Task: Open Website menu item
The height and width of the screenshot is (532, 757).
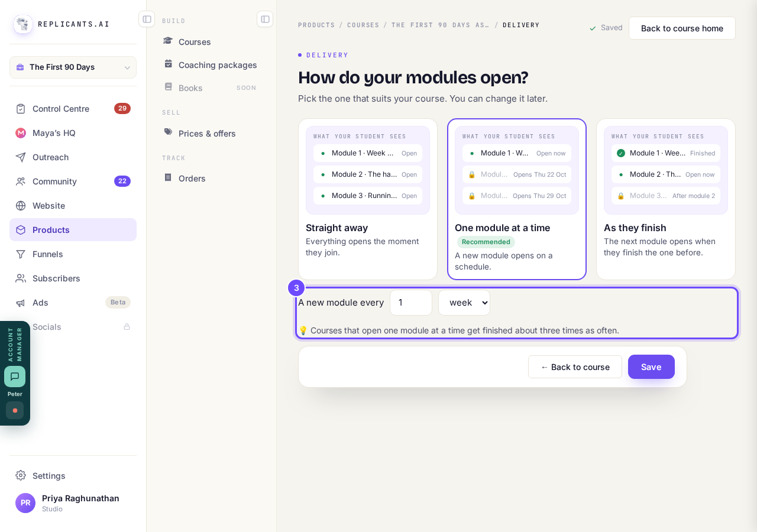Action: (73, 206)
